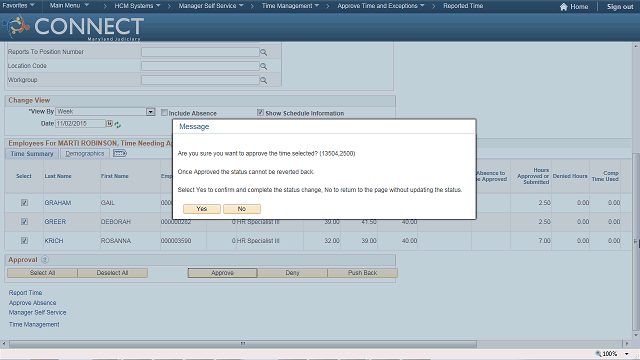
Task: Click Reports To Position Number field
Action: pos(200,52)
